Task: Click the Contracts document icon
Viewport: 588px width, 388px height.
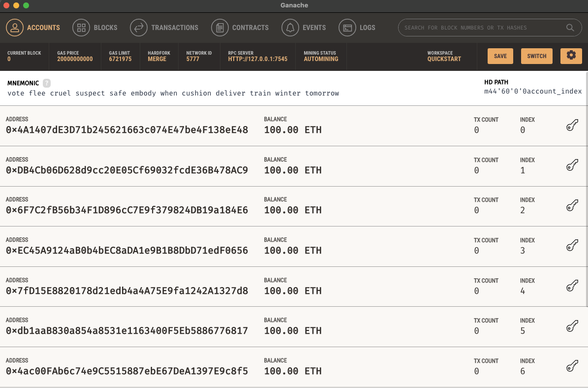Action: (220, 28)
